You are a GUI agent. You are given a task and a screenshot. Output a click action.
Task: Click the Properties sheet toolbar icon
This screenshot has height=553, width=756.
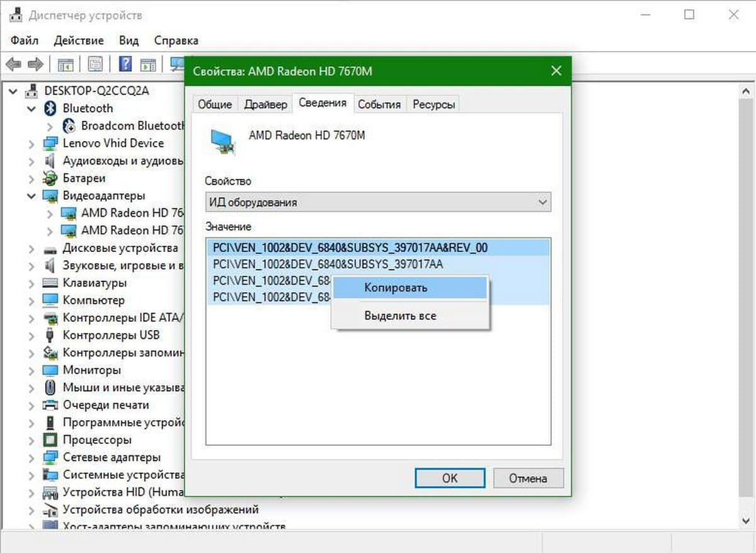pos(95,64)
